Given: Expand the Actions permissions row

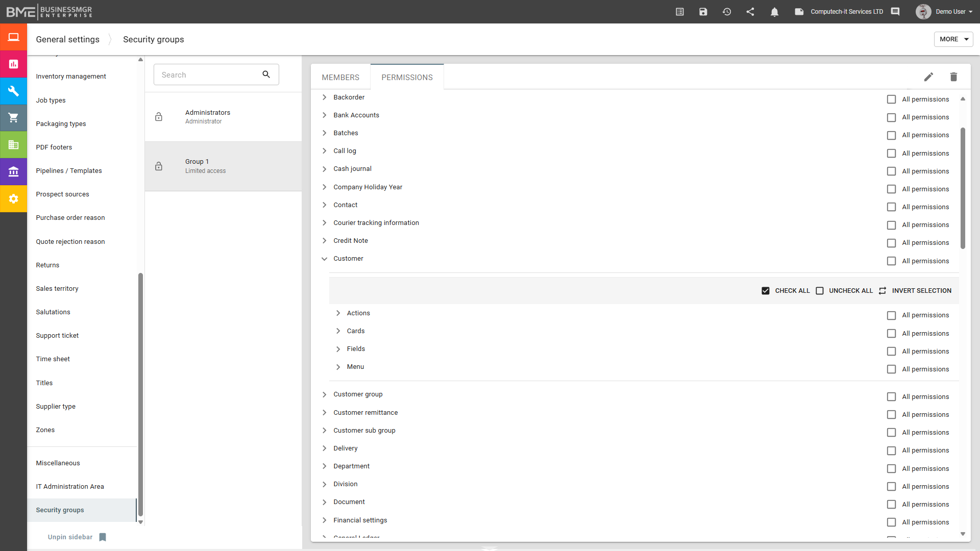Looking at the screenshot, I should [x=338, y=313].
